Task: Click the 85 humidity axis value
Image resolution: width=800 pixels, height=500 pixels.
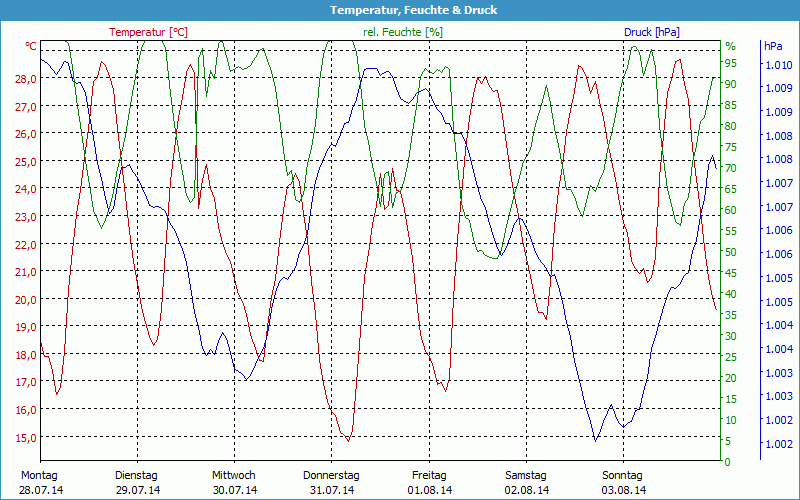Action: pos(731,105)
